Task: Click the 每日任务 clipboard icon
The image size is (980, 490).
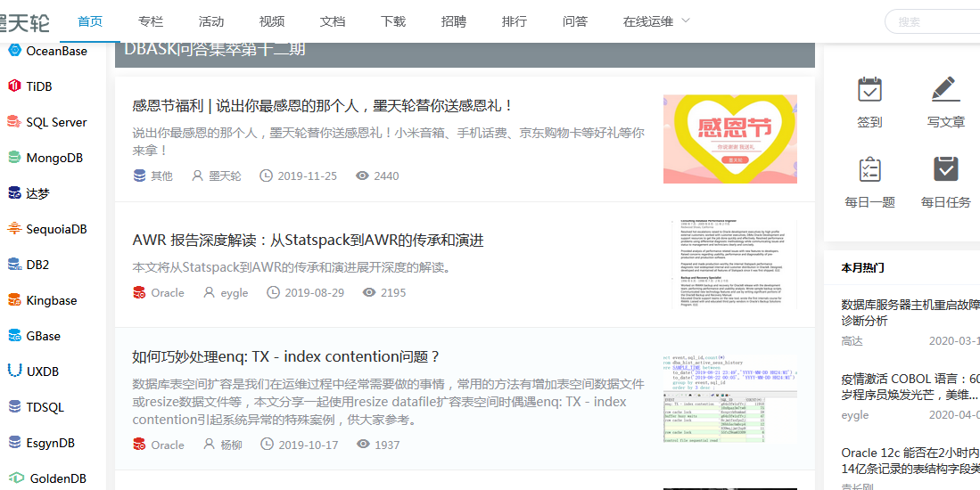Action: pos(945,168)
